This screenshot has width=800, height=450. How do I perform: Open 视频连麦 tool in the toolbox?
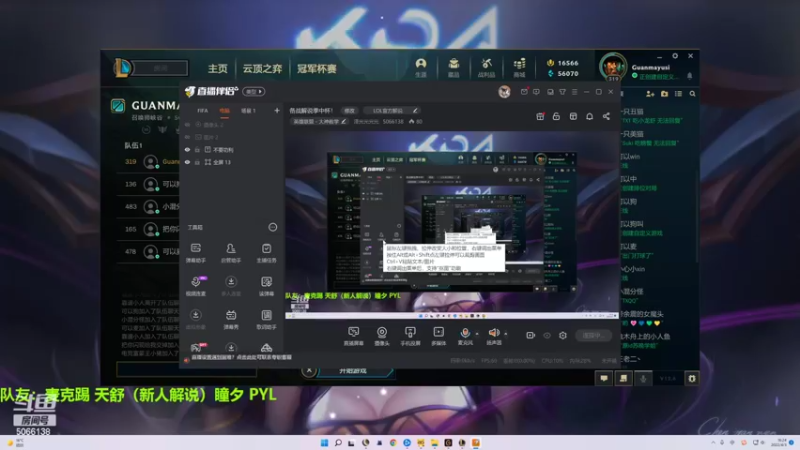pos(195,286)
